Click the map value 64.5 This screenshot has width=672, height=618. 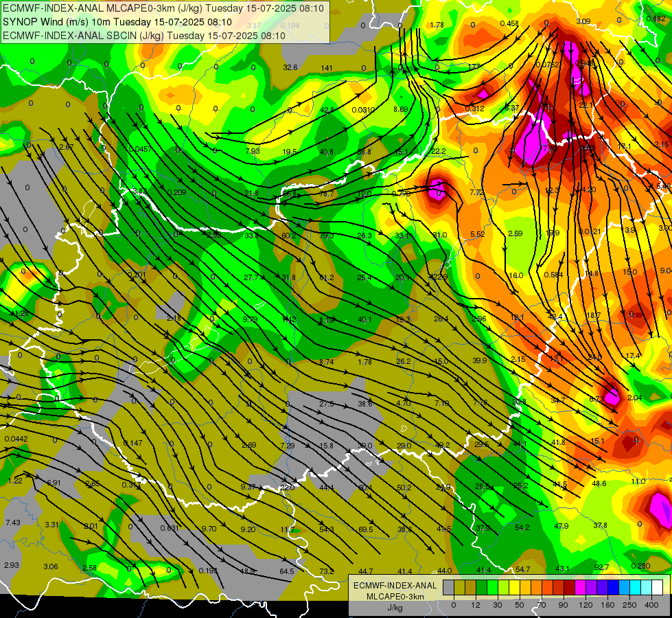coord(287,571)
